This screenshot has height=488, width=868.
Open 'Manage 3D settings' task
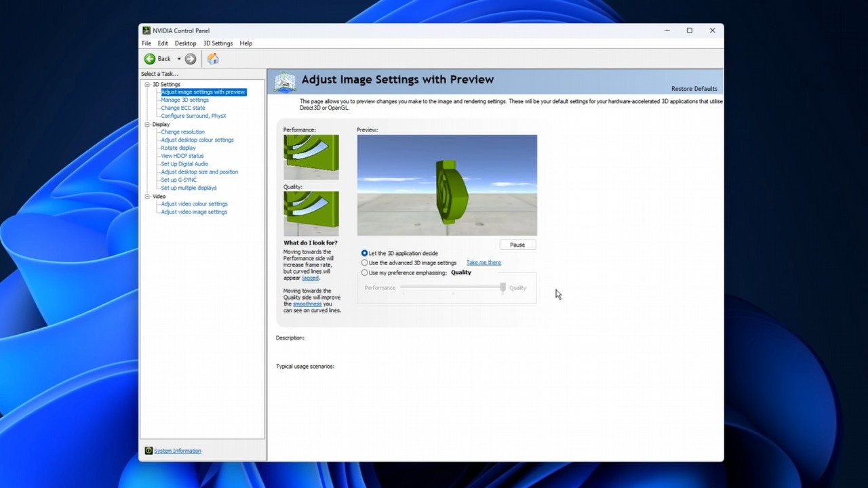click(x=184, y=100)
